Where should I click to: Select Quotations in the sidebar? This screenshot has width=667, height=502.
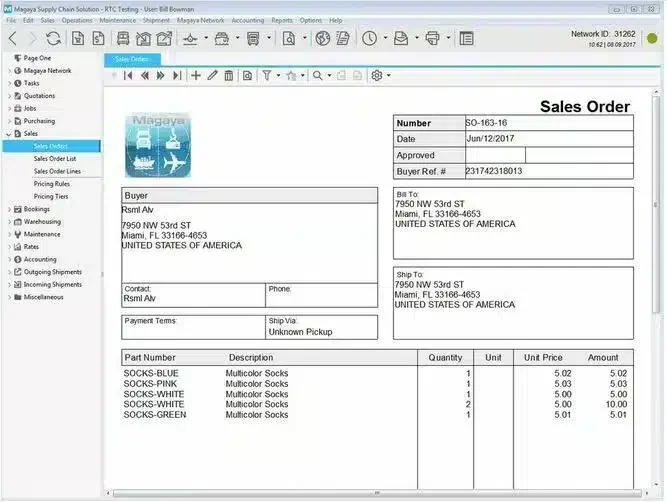[39, 96]
